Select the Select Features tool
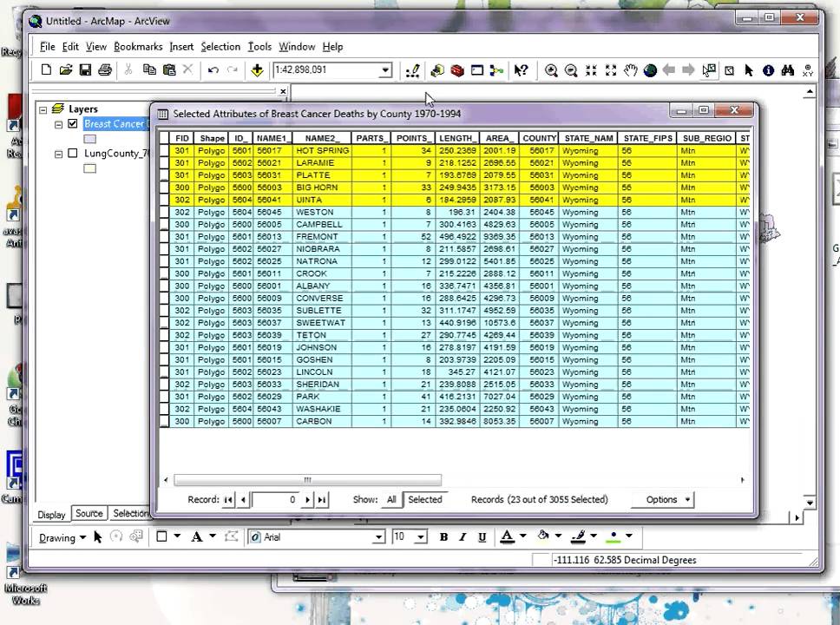 point(709,70)
